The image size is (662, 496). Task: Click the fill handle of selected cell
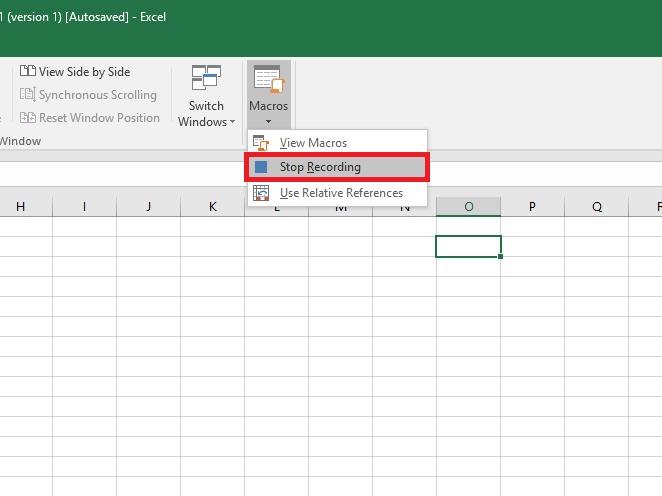pyautogui.click(x=500, y=256)
